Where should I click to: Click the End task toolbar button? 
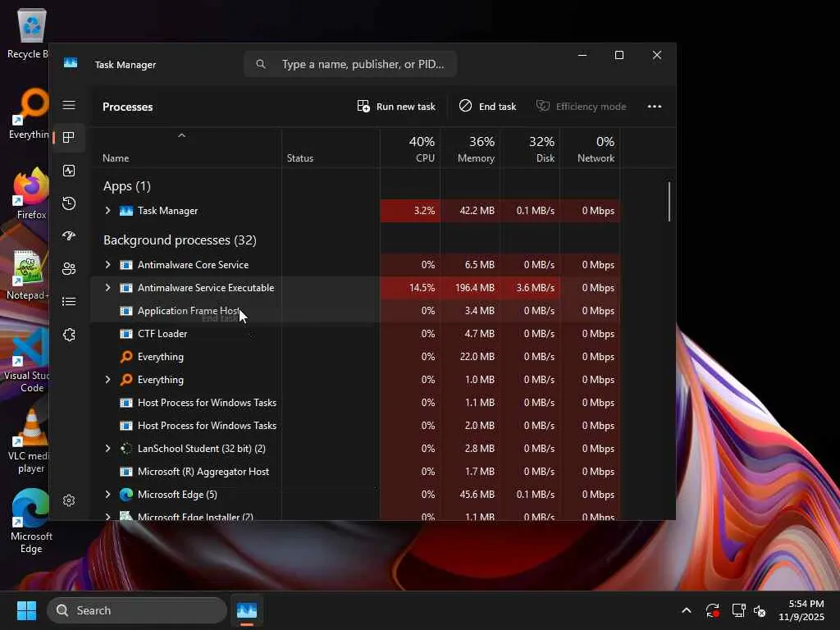487,106
